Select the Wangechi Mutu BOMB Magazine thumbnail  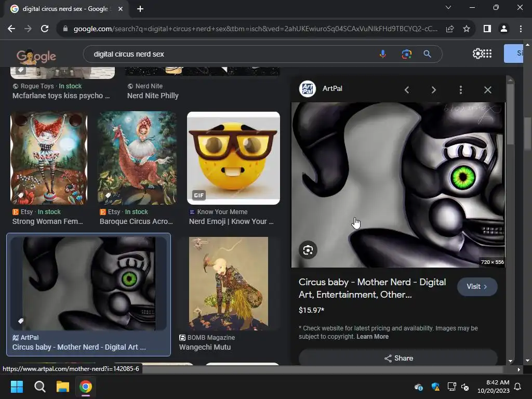click(x=229, y=284)
